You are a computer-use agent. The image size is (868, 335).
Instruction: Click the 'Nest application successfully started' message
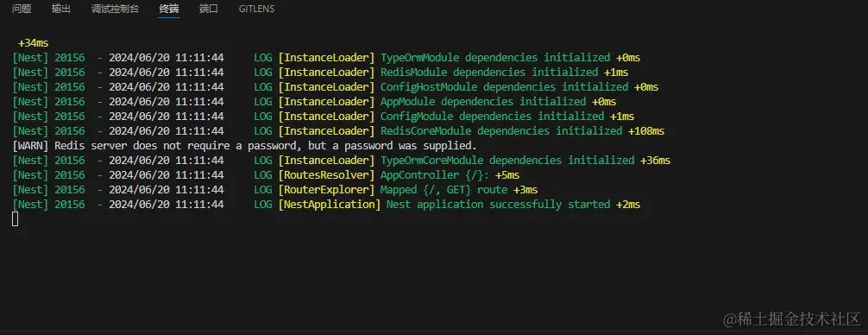click(x=498, y=205)
